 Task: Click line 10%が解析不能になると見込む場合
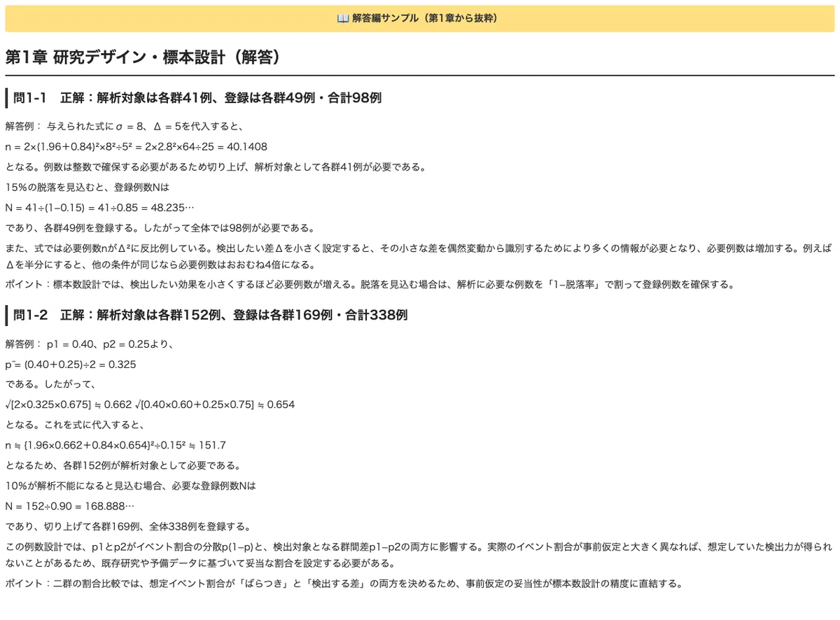[131, 486]
